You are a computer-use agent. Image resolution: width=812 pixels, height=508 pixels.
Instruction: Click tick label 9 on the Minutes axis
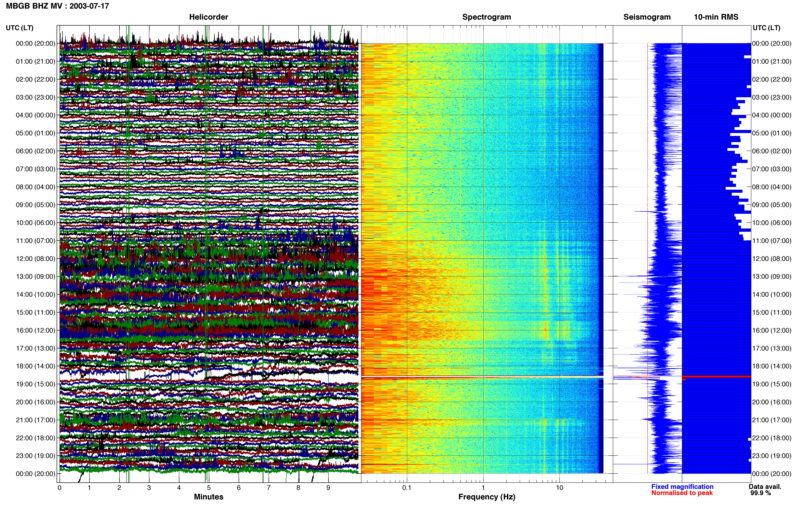click(x=328, y=487)
